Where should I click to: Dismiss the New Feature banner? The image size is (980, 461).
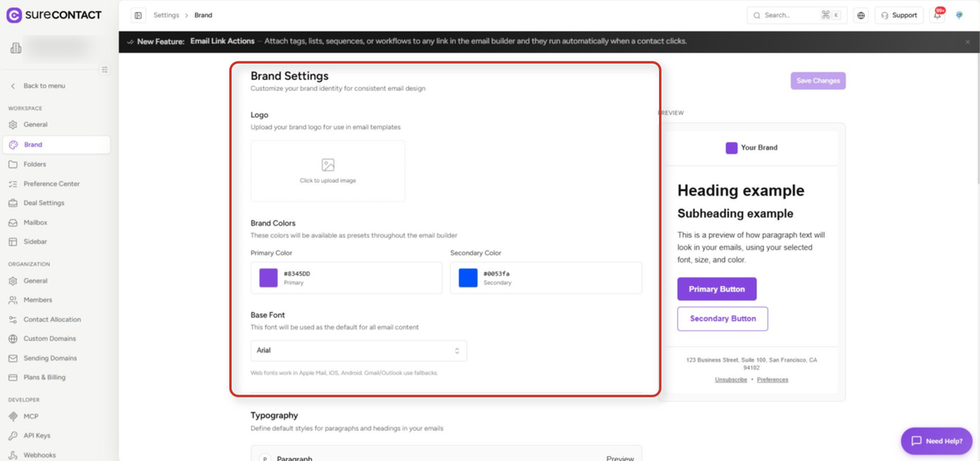click(x=968, y=42)
